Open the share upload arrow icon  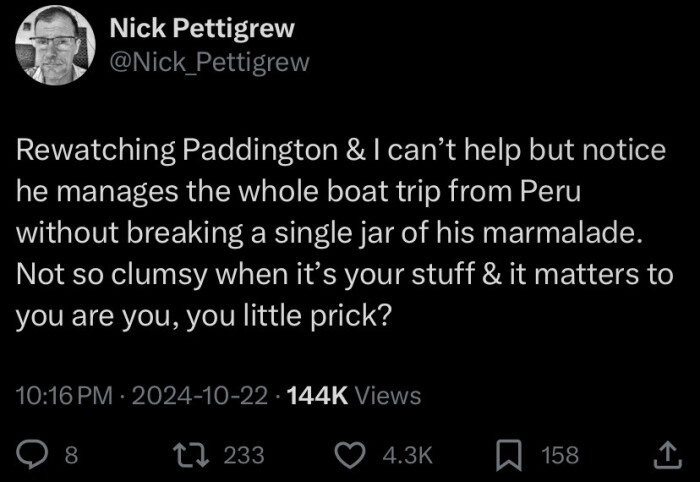tap(665, 455)
